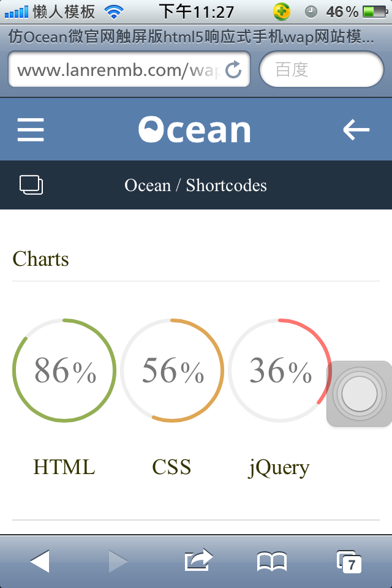Tap the back arrow in Ocean header
Screen dimensions: 392x588
pyautogui.click(x=356, y=130)
